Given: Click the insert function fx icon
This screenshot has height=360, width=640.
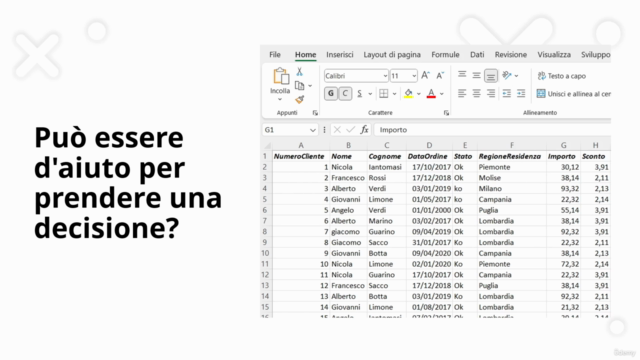Looking at the screenshot, I should click(364, 130).
